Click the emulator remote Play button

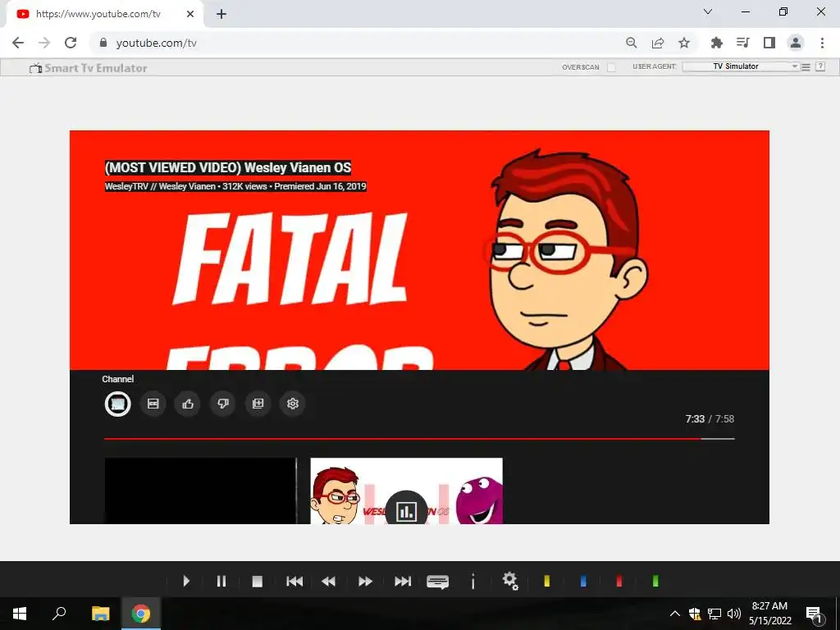pos(186,581)
